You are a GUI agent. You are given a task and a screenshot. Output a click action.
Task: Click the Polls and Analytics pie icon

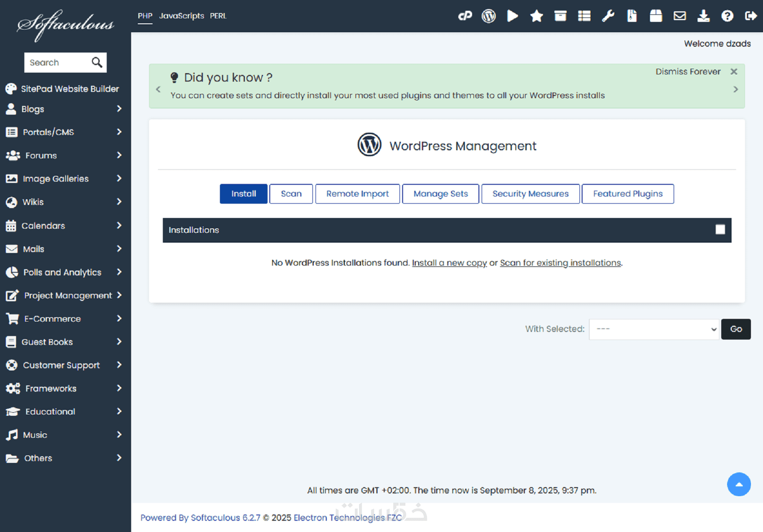click(12, 272)
